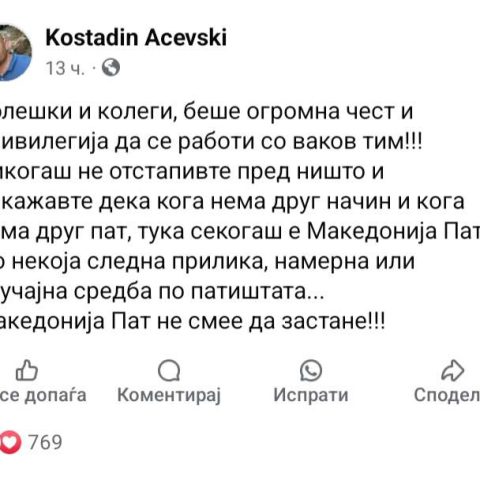Viewport: 480px width, 480px height.
Task: Click the WhatsApp send icon
Action: tap(311, 370)
